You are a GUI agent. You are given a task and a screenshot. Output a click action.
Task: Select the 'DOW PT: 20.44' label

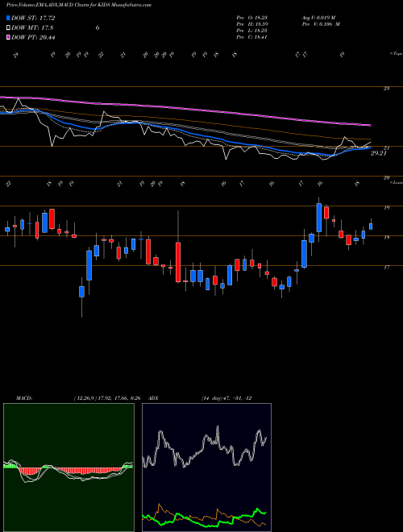click(x=33, y=37)
